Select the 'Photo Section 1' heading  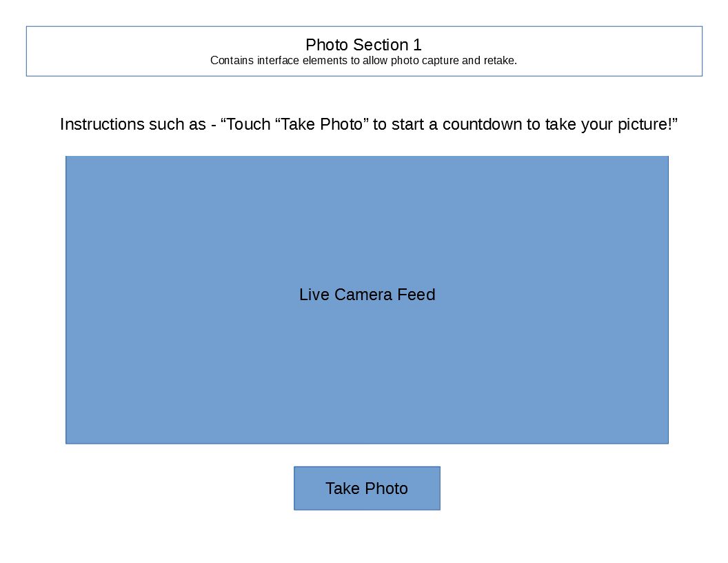[x=363, y=45]
